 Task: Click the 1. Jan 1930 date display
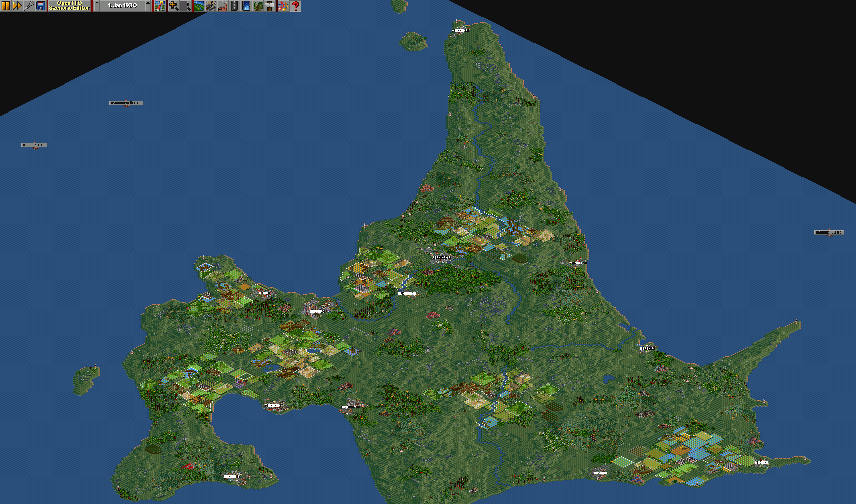coord(122,6)
